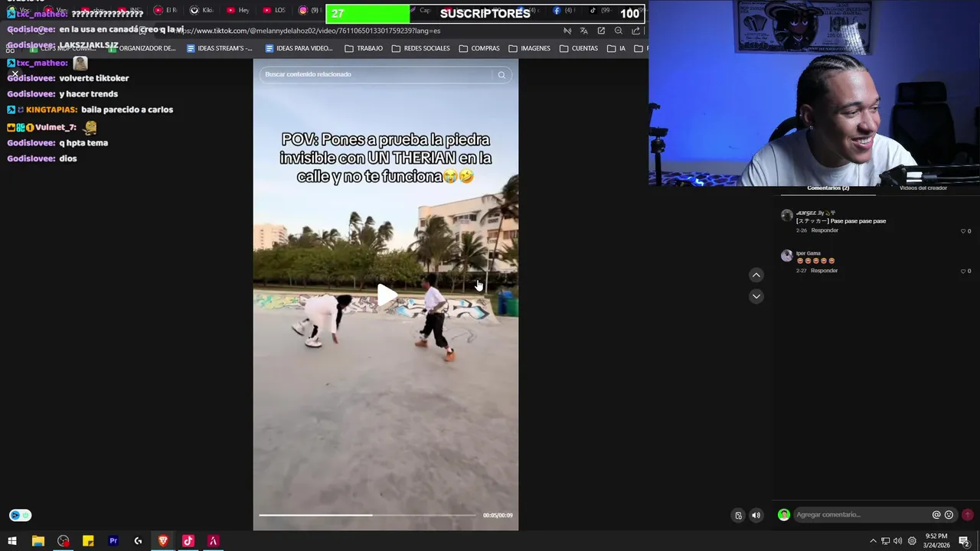This screenshot has height=551, width=980.
Task: Click the zoom magnifier icon in address bar
Action: click(x=619, y=31)
